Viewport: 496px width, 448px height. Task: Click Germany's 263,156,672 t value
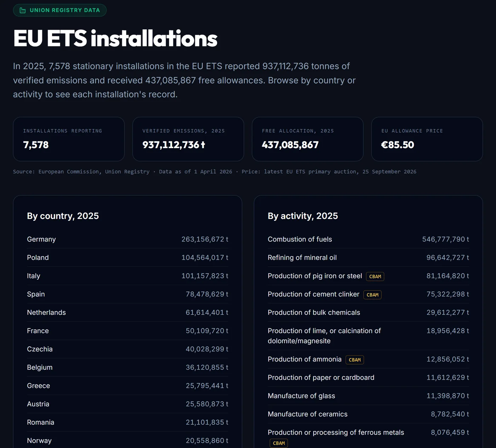tap(205, 239)
